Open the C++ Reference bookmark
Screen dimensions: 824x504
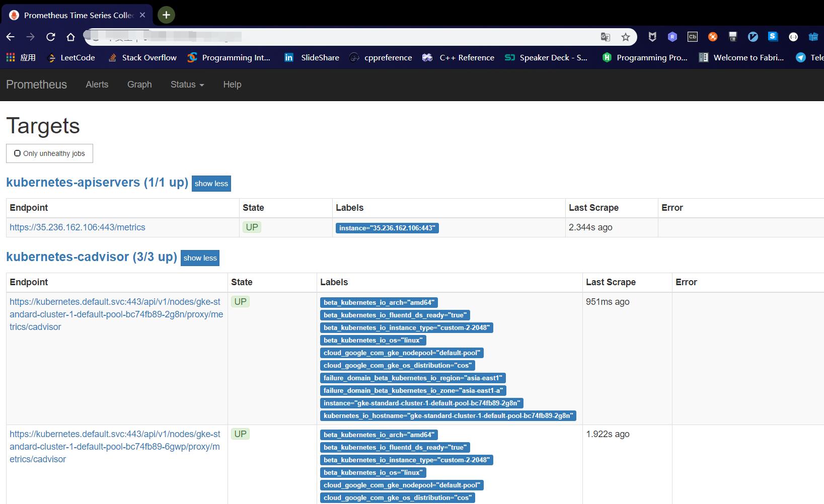pos(458,57)
